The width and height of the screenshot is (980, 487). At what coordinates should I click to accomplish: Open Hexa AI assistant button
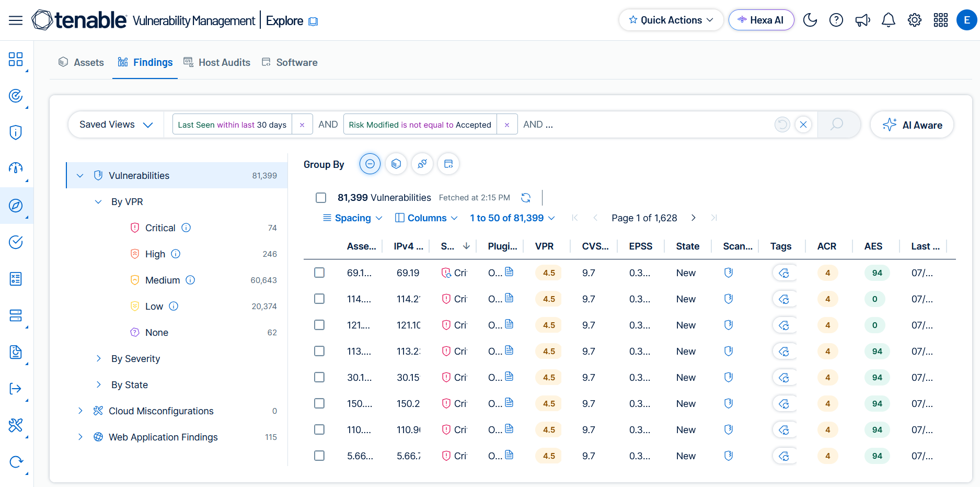761,20
